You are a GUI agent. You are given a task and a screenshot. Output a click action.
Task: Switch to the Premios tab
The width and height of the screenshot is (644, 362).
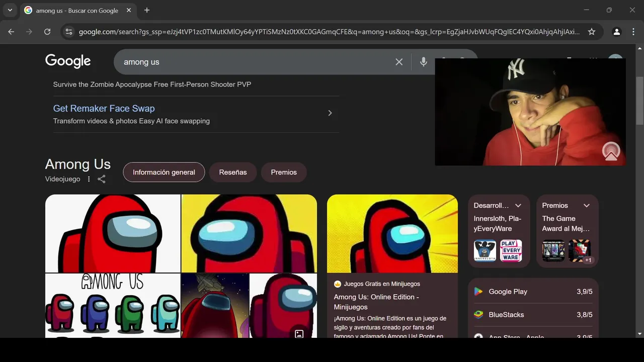point(284,172)
